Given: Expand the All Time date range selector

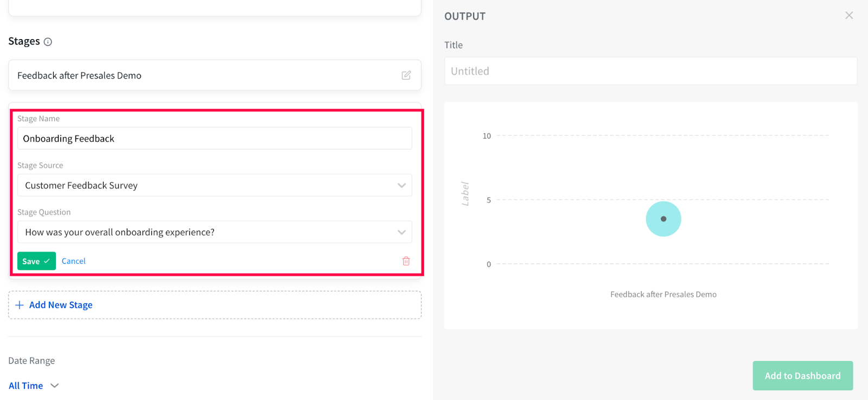Looking at the screenshot, I should tap(33, 386).
